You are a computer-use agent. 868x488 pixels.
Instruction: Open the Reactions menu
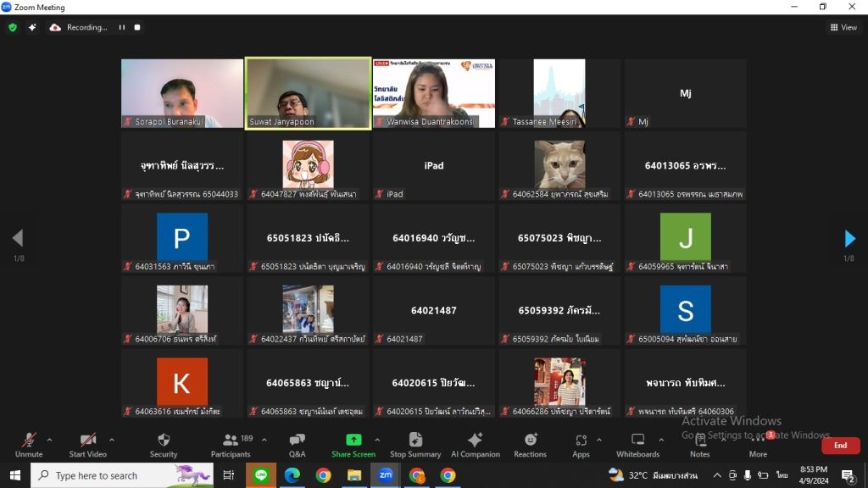(x=530, y=446)
